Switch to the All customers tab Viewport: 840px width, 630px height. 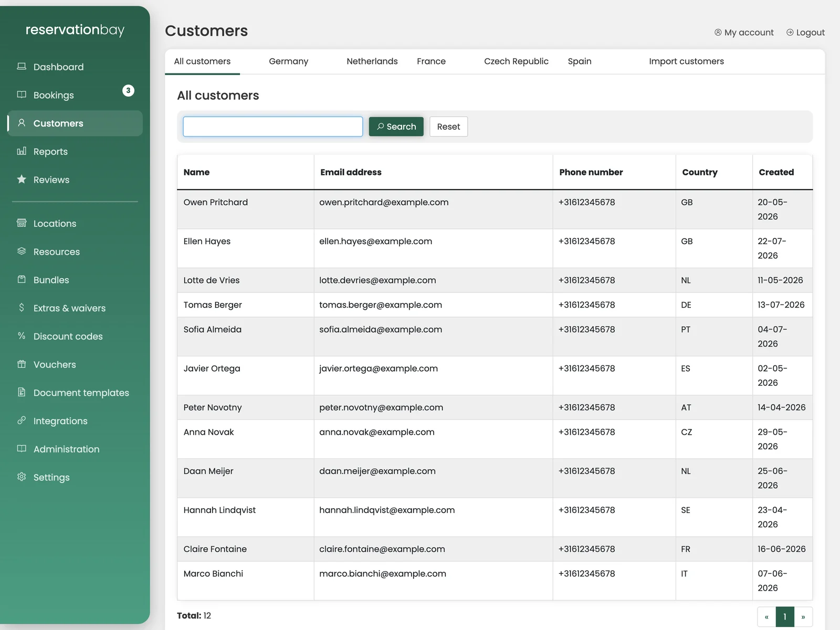(202, 61)
